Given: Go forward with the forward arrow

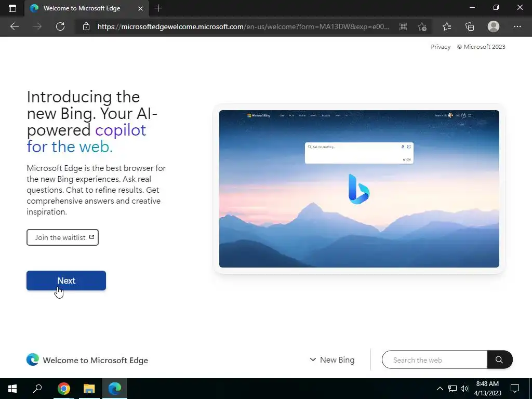Looking at the screenshot, I should pyautogui.click(x=37, y=26).
